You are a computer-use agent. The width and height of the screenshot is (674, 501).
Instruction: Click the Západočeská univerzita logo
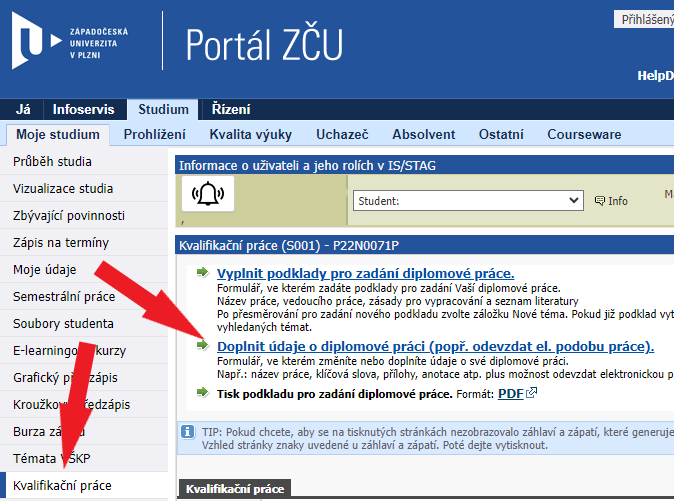click(70, 41)
